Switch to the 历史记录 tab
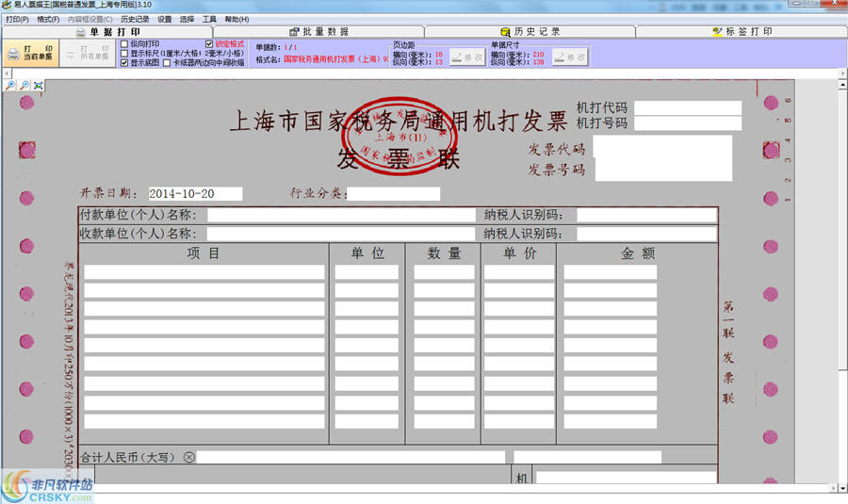The image size is (848, 504). click(530, 32)
